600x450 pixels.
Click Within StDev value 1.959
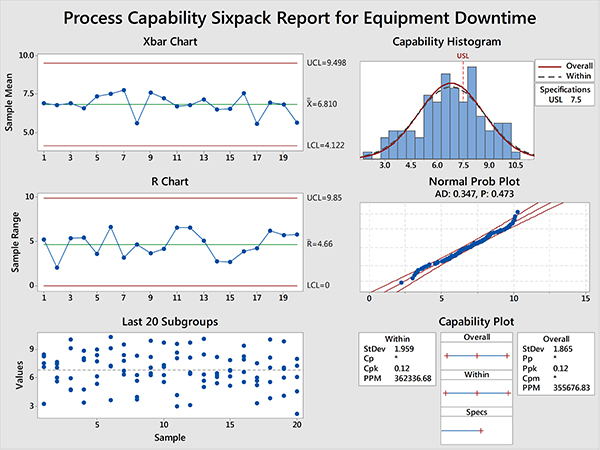(x=404, y=349)
